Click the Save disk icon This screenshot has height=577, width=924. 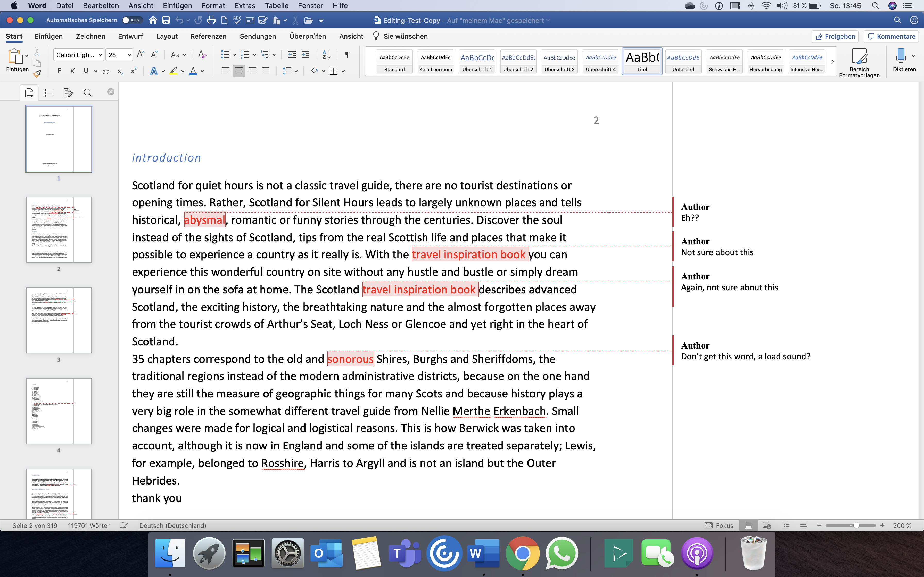pos(166,20)
